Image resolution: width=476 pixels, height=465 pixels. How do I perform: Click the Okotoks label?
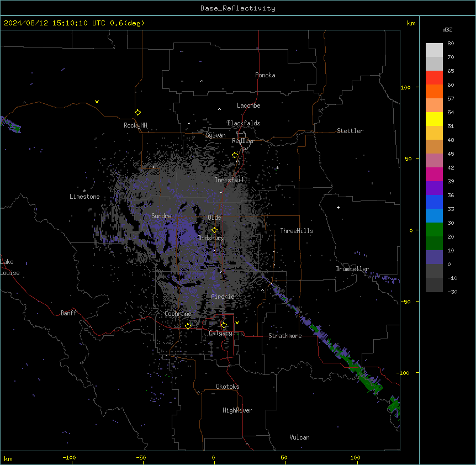point(228,387)
